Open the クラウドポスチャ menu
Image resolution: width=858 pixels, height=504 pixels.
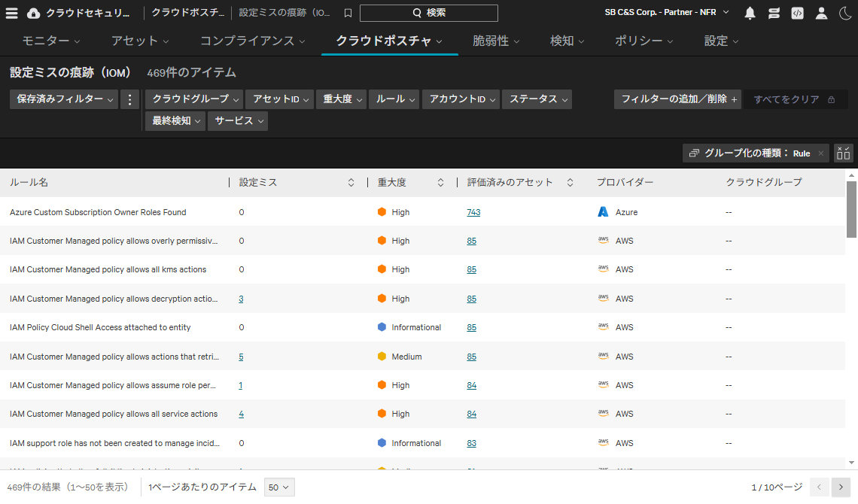tap(389, 41)
